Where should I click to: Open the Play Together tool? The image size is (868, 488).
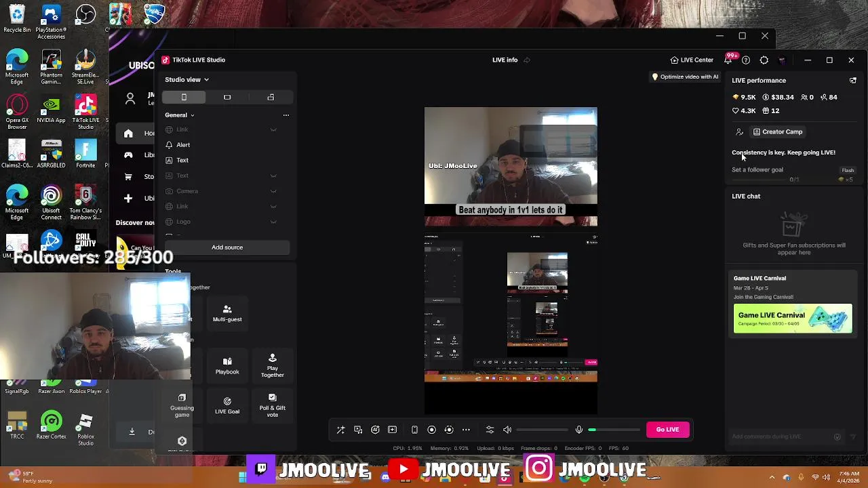(272, 366)
